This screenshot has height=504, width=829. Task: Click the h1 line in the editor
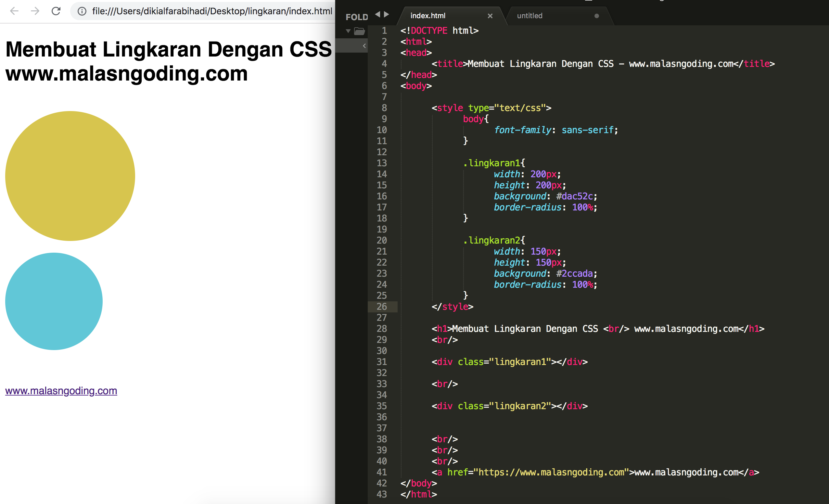[598, 329]
